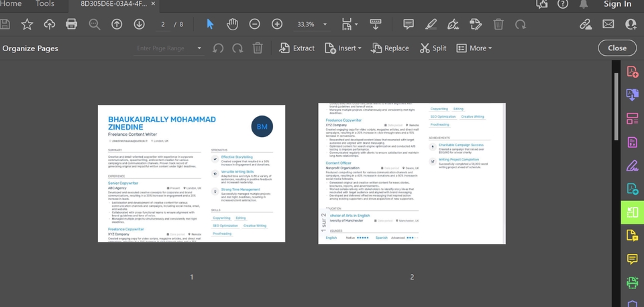Open yellow page with comment icon in sidebar
The width and height of the screenshot is (644, 307).
click(632, 236)
